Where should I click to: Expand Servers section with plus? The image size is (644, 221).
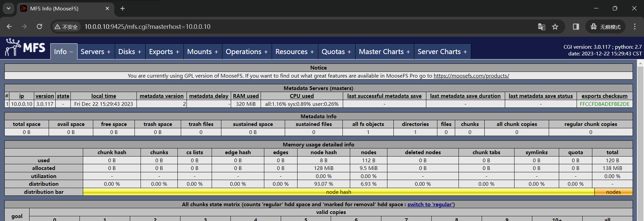coord(109,52)
